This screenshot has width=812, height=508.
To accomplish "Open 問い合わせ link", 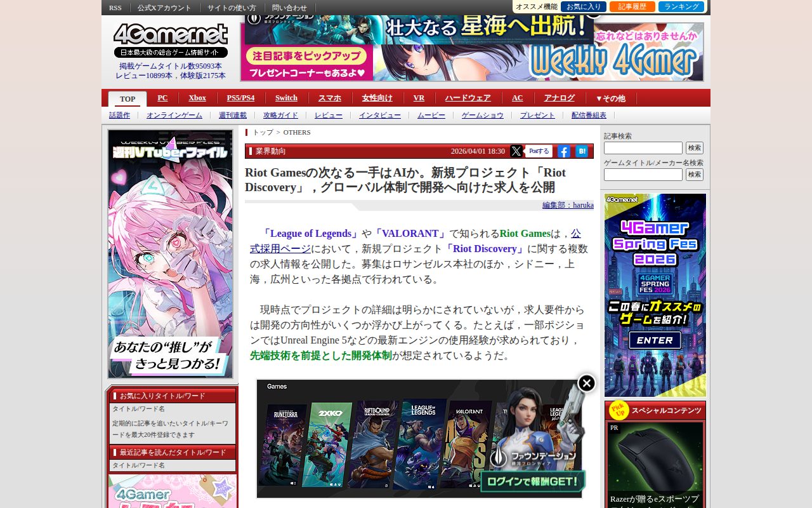I will click(x=289, y=8).
